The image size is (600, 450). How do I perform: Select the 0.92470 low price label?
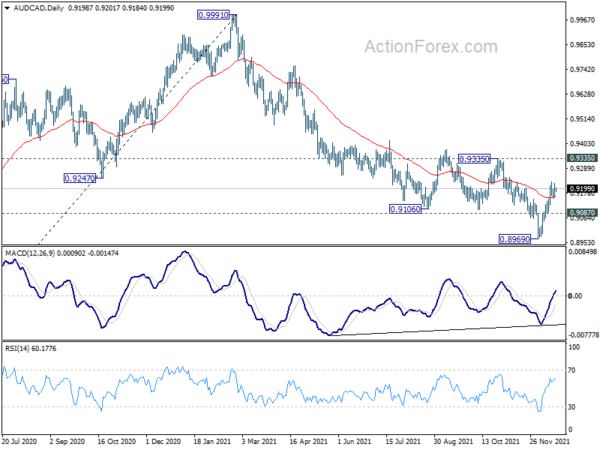(x=80, y=178)
